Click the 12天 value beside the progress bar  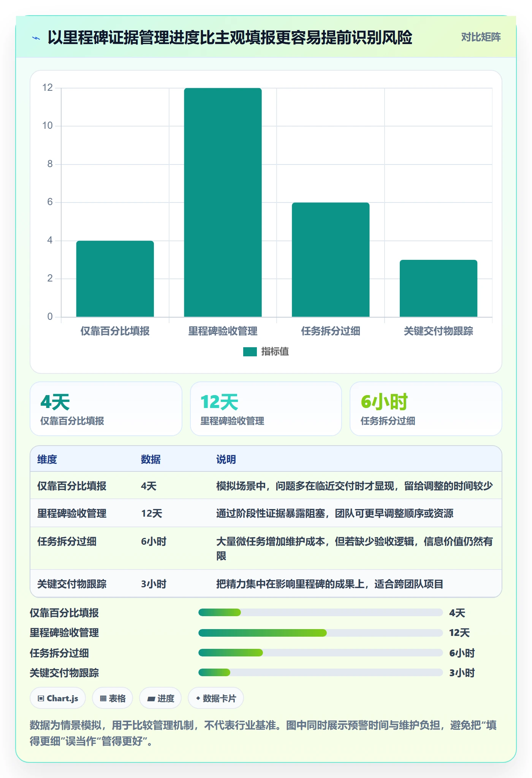pos(459,633)
